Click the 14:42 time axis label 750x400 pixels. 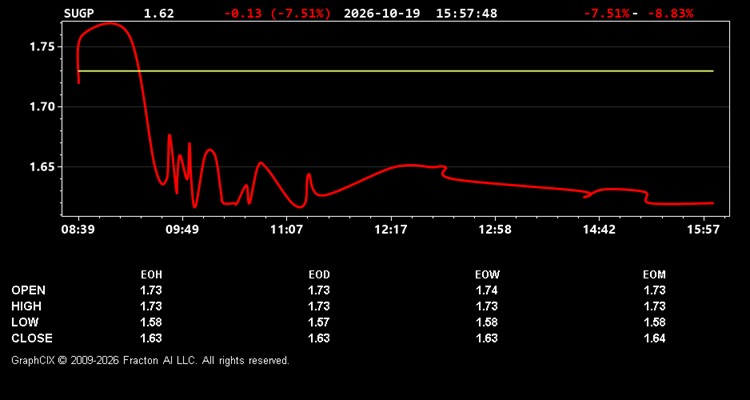pos(599,230)
